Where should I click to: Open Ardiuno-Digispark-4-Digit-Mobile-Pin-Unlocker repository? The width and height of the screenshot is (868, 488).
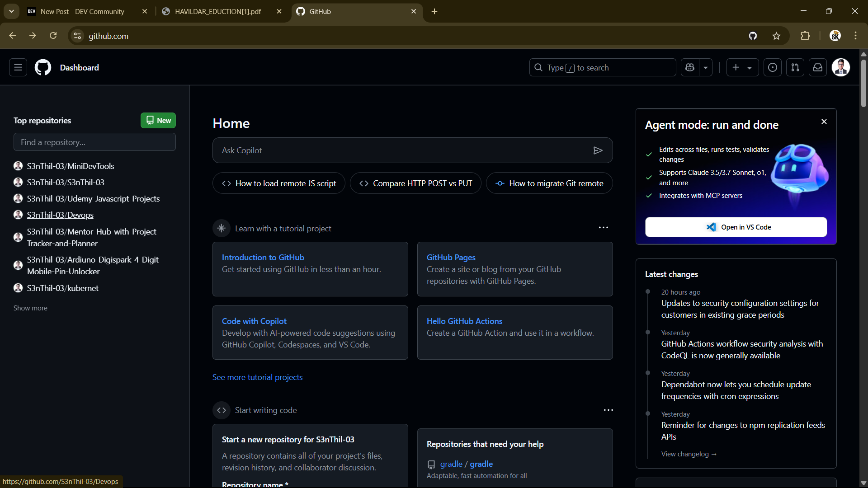(x=94, y=265)
